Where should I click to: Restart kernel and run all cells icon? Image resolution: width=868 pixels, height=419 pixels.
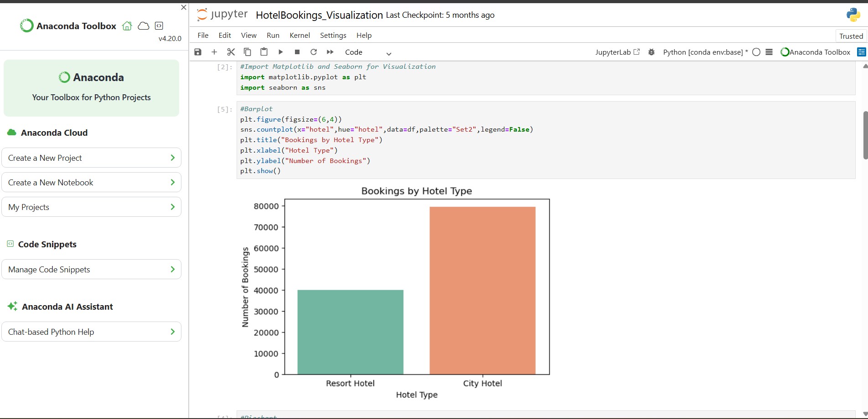point(331,52)
